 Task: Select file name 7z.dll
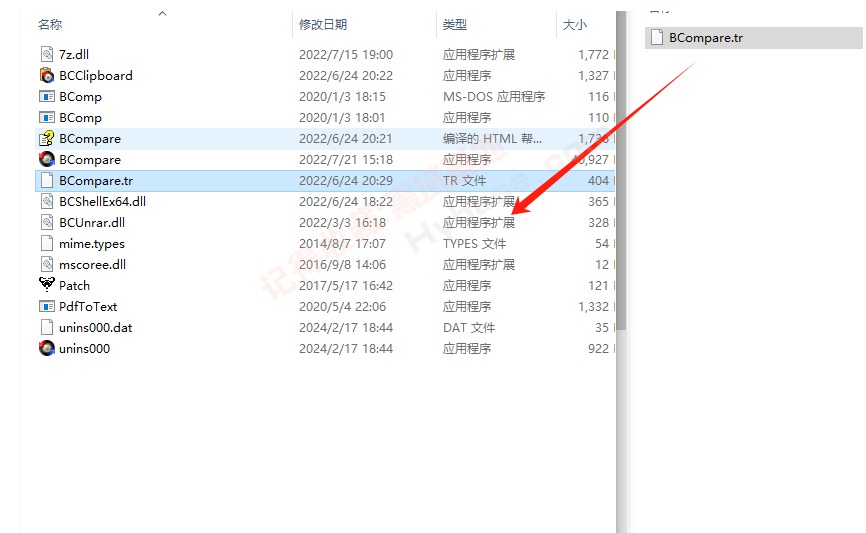[x=74, y=54]
